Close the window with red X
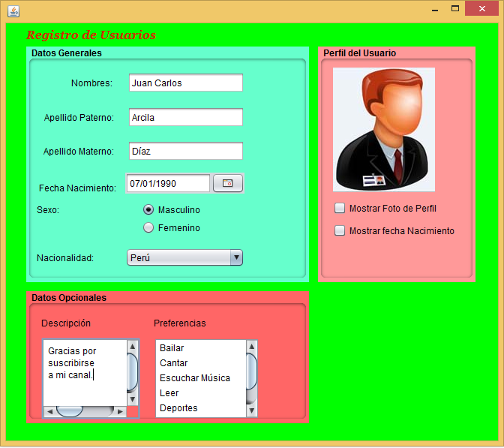The height and width of the screenshot is (448, 504). pyautogui.click(x=481, y=9)
